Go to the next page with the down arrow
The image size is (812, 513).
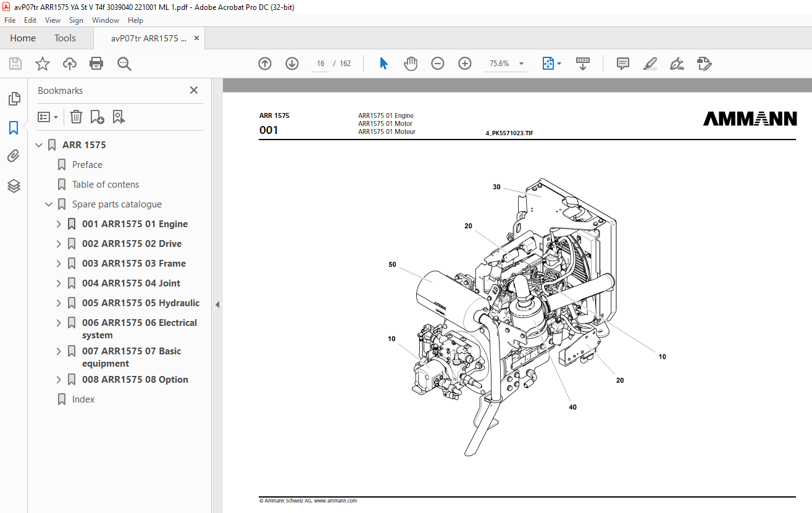[292, 64]
